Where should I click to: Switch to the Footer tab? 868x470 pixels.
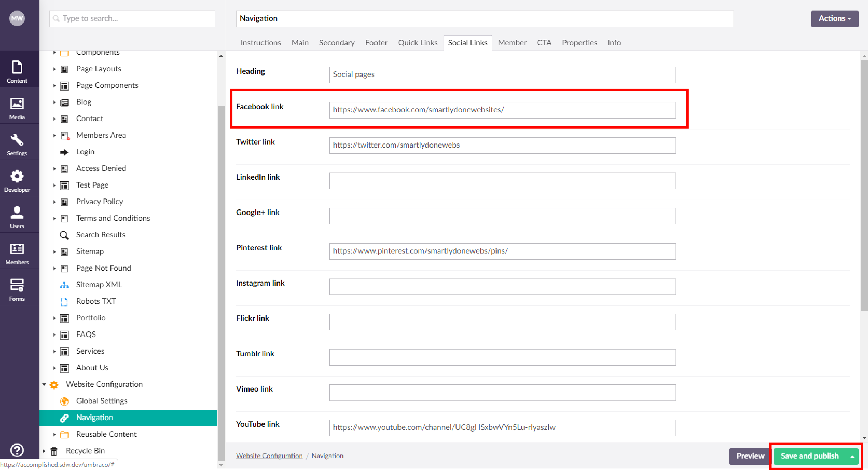pyautogui.click(x=376, y=43)
